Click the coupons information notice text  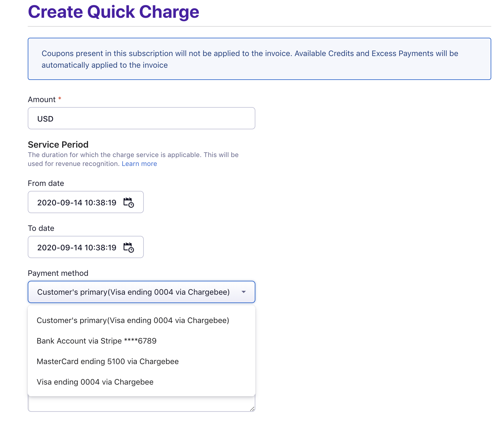250,59
